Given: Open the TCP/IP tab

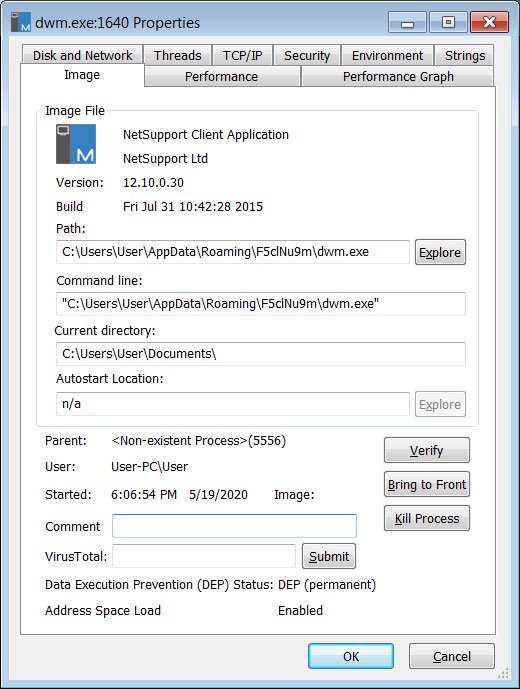Looking at the screenshot, I should [x=242, y=55].
